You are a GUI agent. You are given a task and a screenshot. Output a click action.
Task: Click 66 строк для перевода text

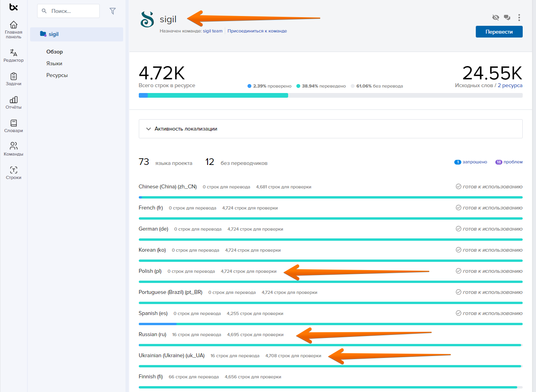(194, 377)
